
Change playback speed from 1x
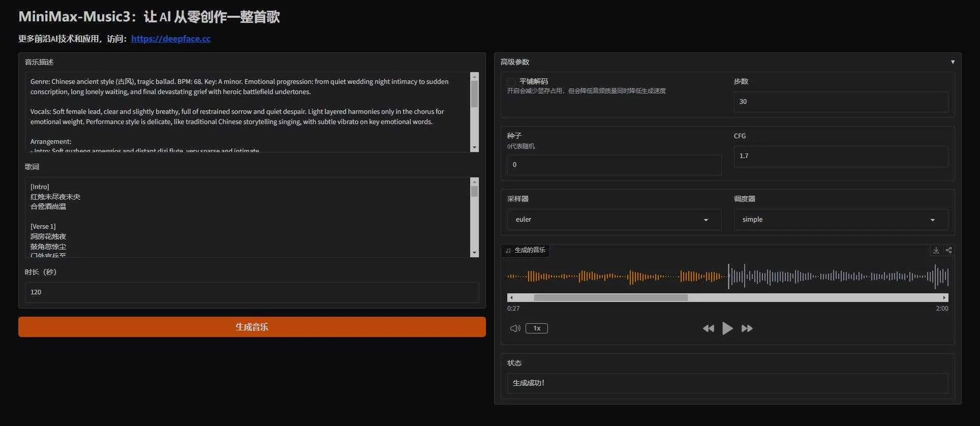pyautogui.click(x=537, y=328)
